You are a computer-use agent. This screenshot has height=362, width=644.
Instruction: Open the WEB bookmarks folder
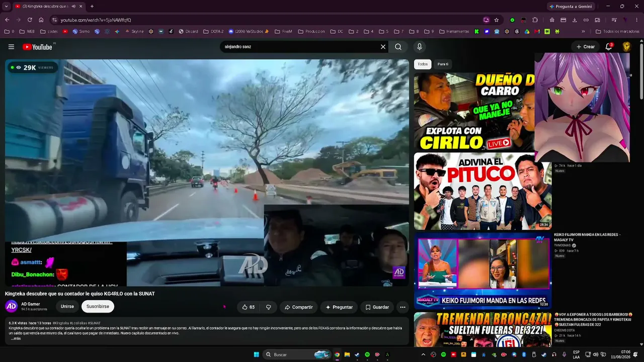pyautogui.click(x=27, y=31)
